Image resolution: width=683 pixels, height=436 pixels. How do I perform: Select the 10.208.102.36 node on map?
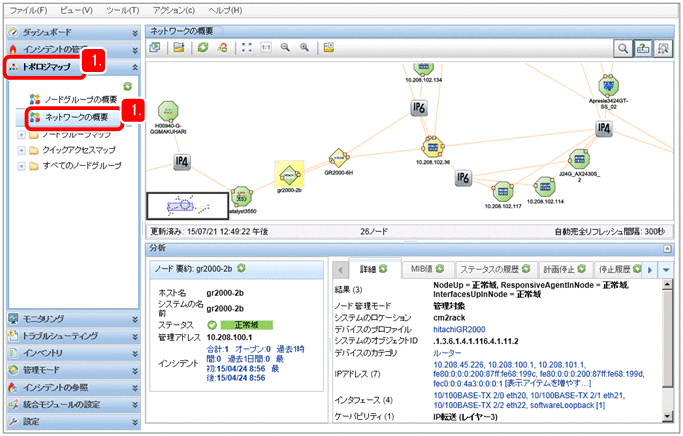[433, 148]
